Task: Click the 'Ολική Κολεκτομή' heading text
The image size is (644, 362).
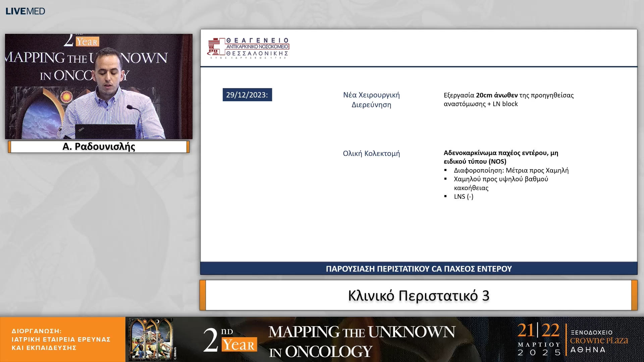Action: coord(371,154)
